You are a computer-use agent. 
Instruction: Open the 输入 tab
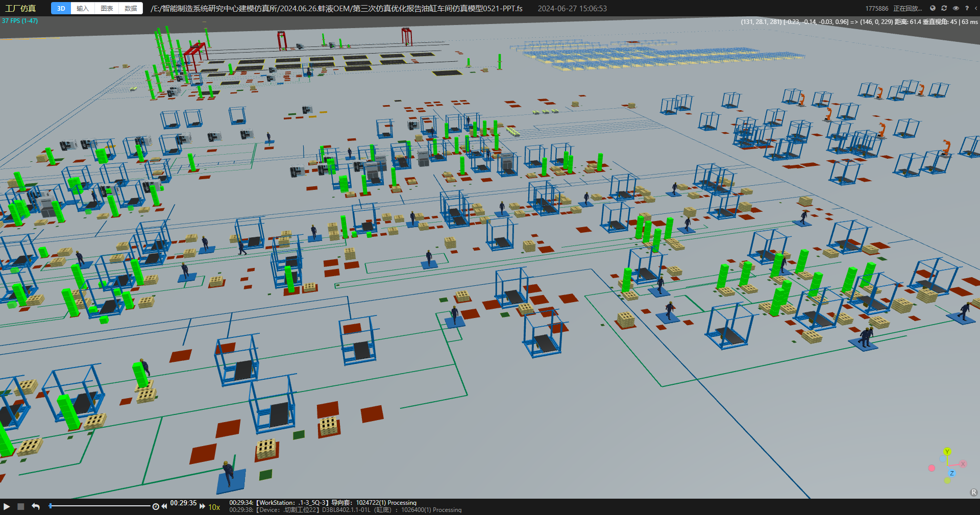83,8
